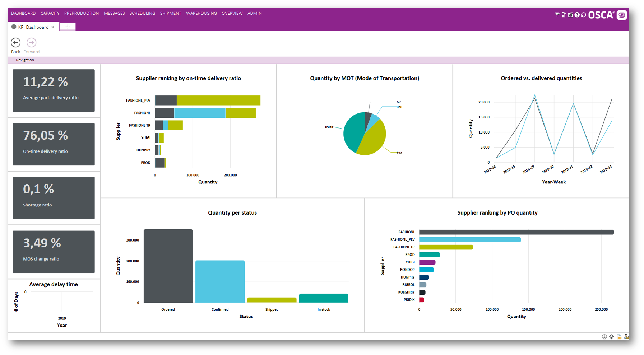Image resolution: width=644 pixels, height=355 pixels.
Task: Switch to the KPI Dashboard tab
Action: click(33, 27)
